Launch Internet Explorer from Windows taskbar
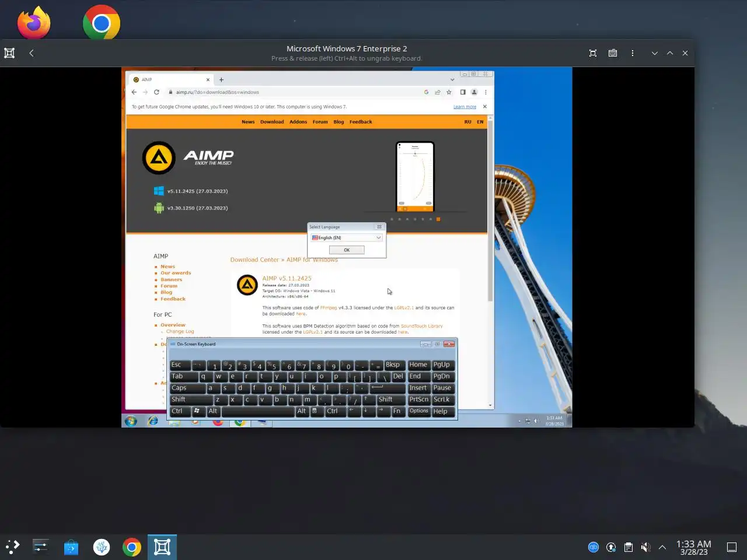Viewport: 747px width, 560px height. [153, 421]
